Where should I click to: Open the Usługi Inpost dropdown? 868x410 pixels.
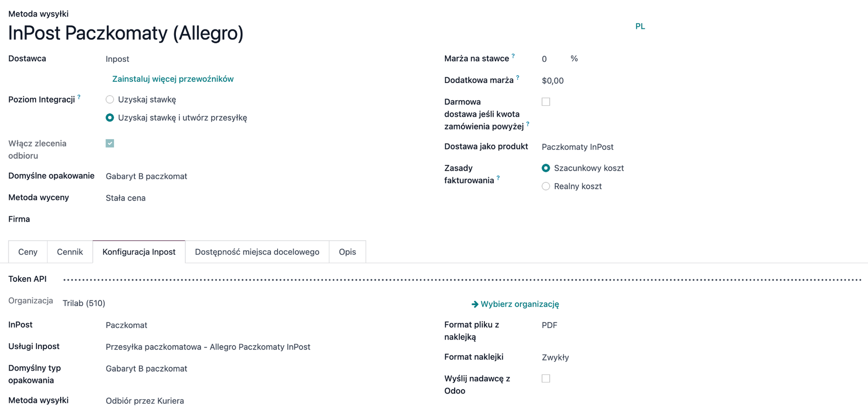[208, 347]
